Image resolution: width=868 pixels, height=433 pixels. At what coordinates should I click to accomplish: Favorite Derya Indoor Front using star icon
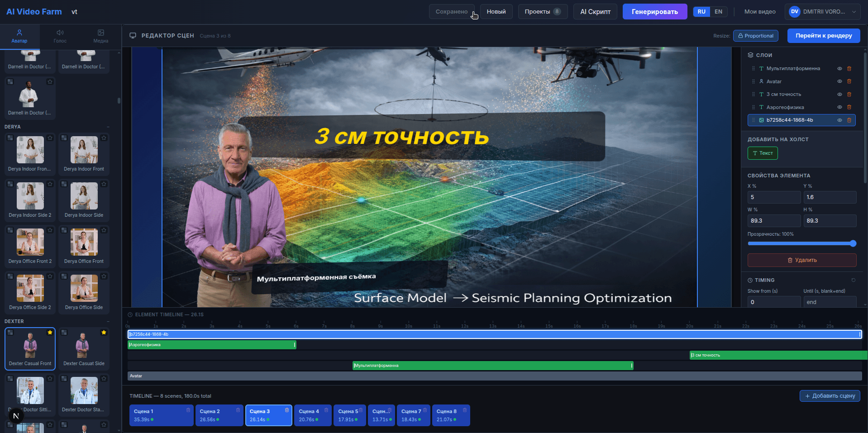click(104, 138)
